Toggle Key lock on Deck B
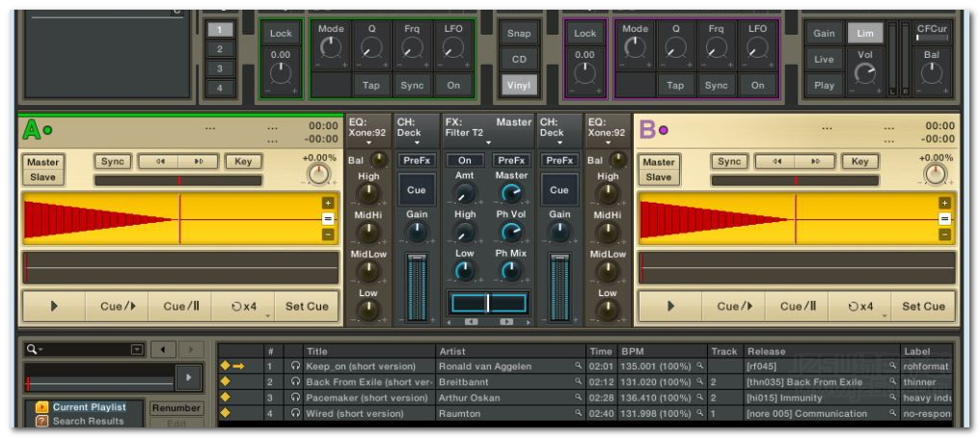Viewport: 980px width, 438px height. [x=860, y=161]
